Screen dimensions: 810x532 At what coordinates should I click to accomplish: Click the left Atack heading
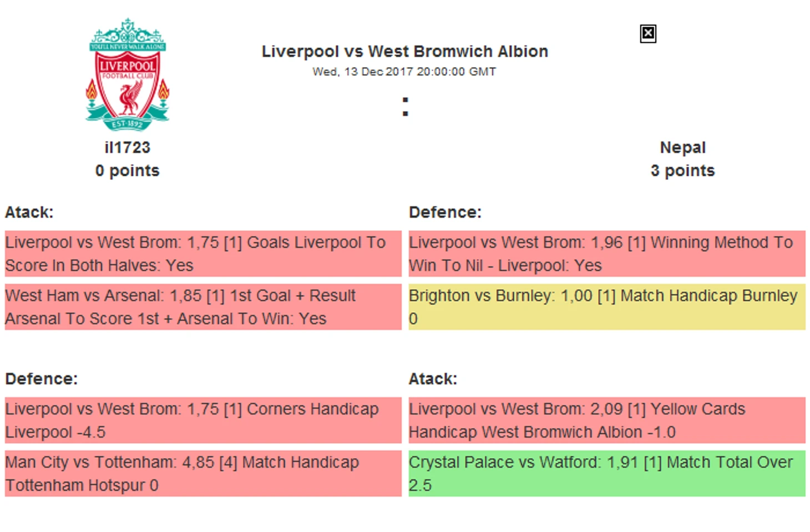click(29, 212)
